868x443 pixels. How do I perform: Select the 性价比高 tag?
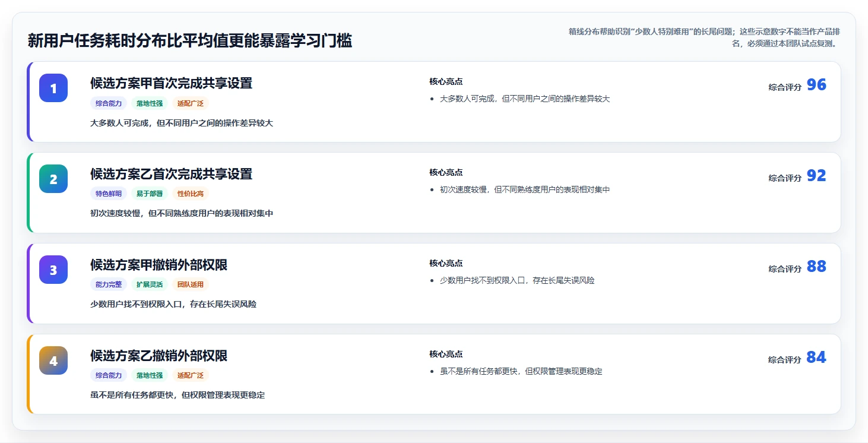click(x=191, y=194)
